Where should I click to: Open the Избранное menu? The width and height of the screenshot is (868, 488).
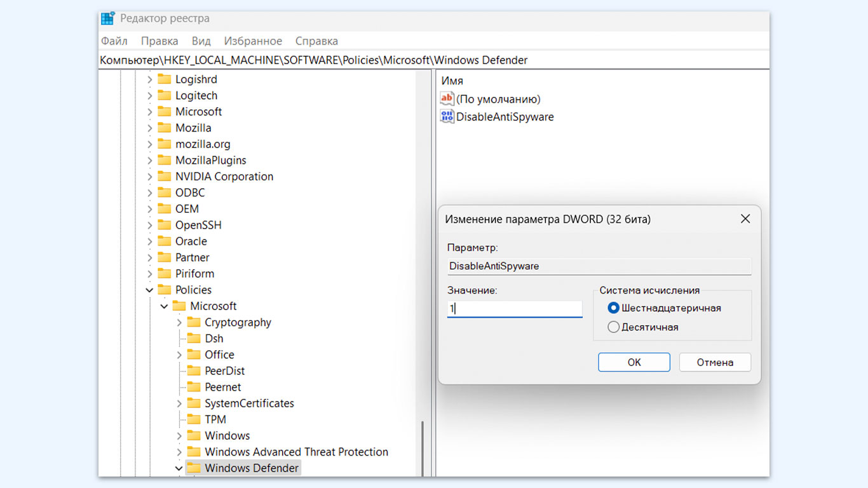pos(253,41)
